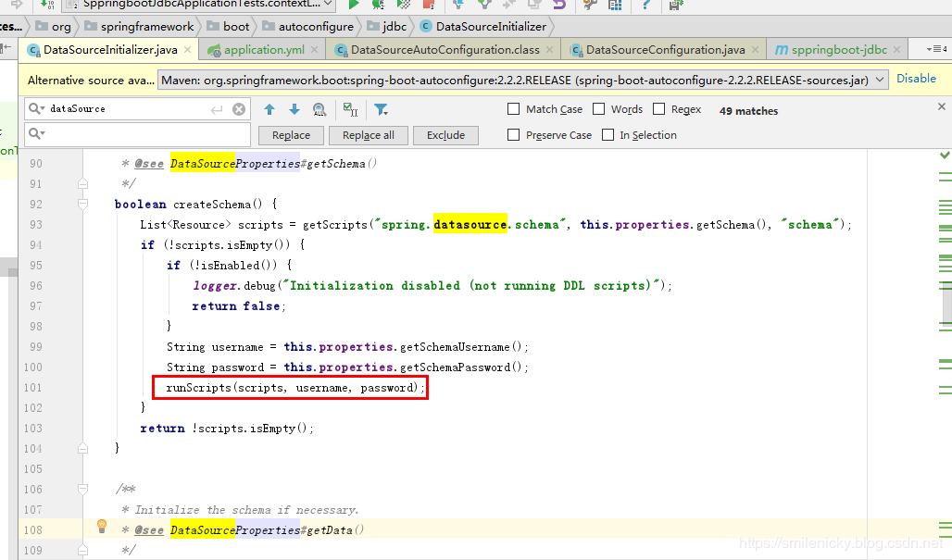Click the select all occurrences icon
This screenshot has width=952, height=560.
pyautogui.click(x=350, y=109)
